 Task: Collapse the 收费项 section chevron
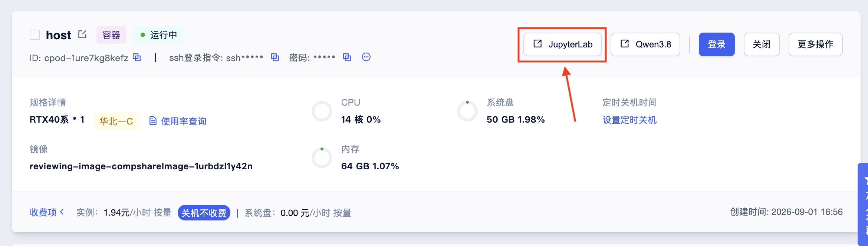tap(62, 212)
